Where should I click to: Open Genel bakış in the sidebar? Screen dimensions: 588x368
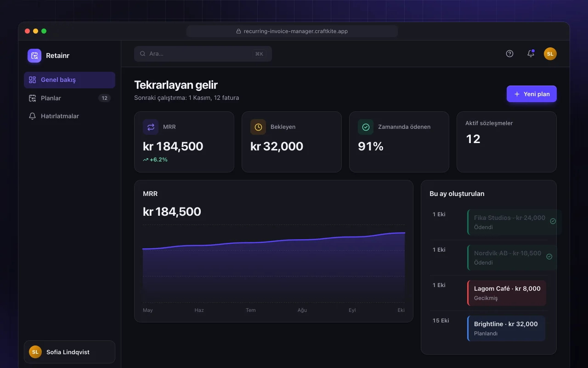pos(69,80)
